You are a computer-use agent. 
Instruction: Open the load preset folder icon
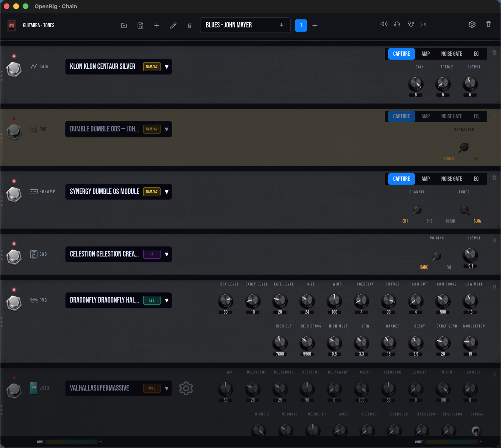click(x=124, y=26)
